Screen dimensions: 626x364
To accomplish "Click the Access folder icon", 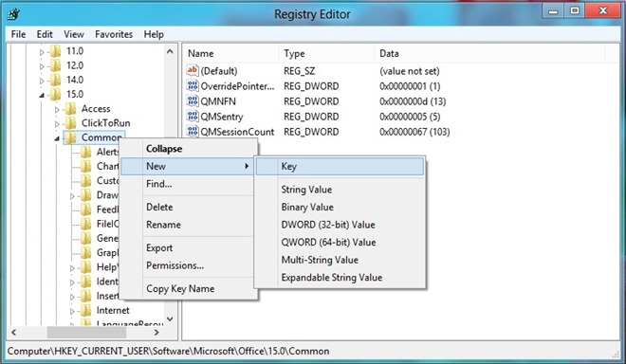I will coord(71,109).
